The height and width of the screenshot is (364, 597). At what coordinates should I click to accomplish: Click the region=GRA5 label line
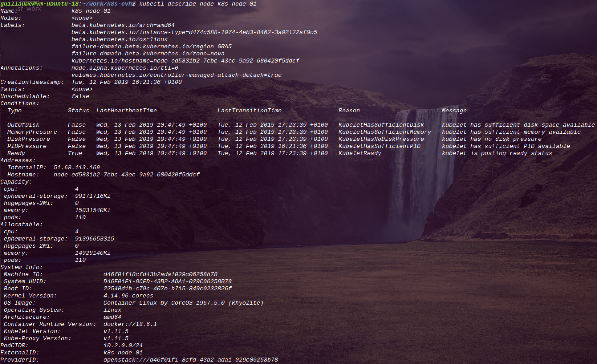click(151, 47)
